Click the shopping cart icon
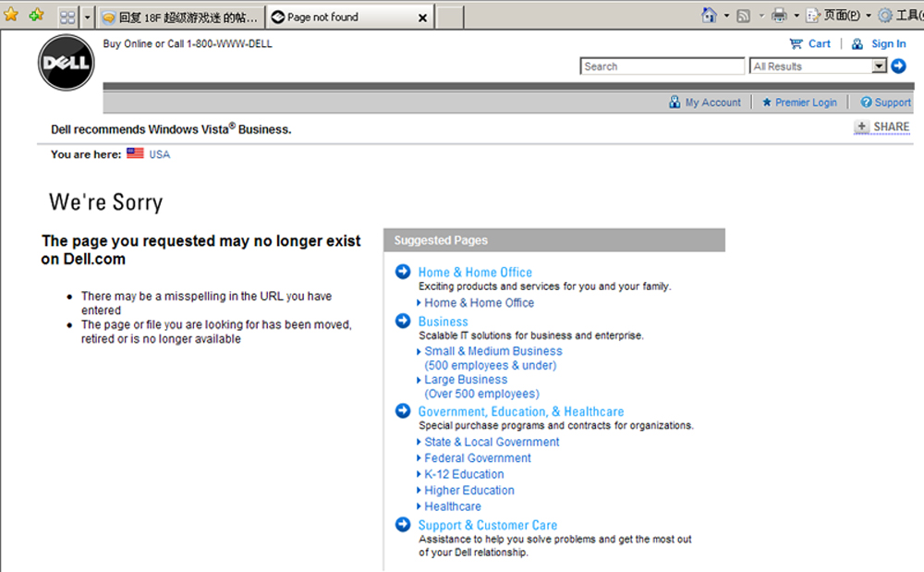Image resolution: width=924 pixels, height=572 pixels. point(796,43)
